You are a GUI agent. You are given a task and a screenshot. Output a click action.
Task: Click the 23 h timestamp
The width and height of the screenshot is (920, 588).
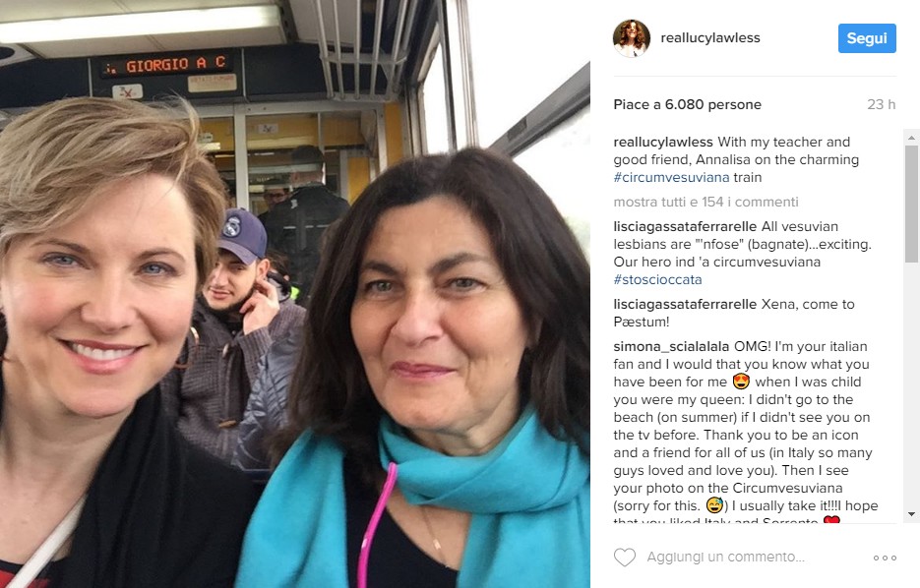882,105
